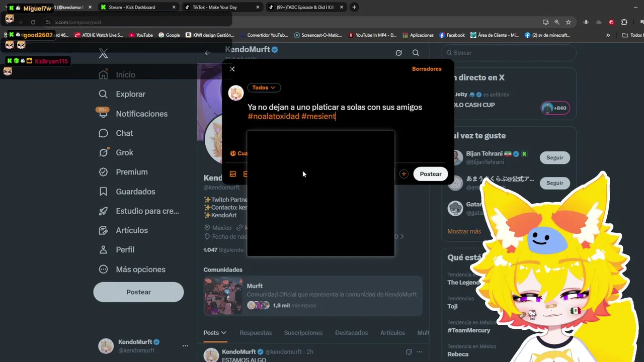
Task: Click Grok icon on ESTAMOS AI GO post
Action: [409, 352]
